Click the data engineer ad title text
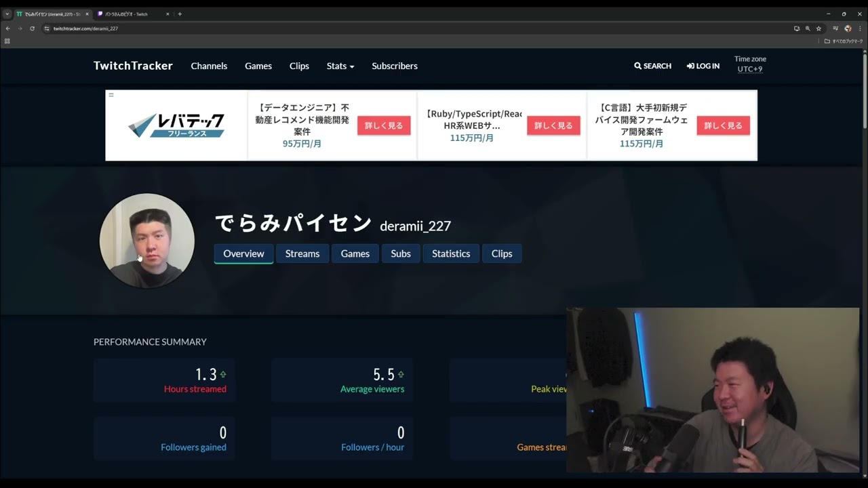Viewport: 868px width, 488px height. point(302,119)
